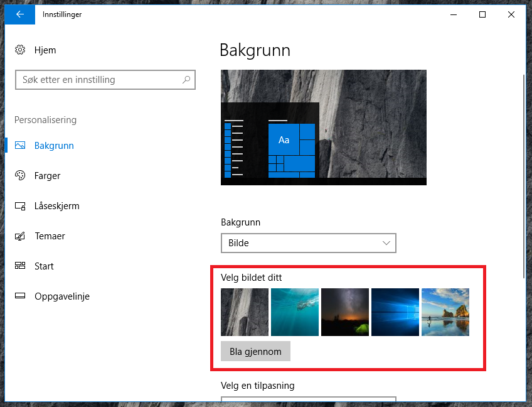
Task: Choose the blue Windows logo wallpaper
Action: [395, 312]
